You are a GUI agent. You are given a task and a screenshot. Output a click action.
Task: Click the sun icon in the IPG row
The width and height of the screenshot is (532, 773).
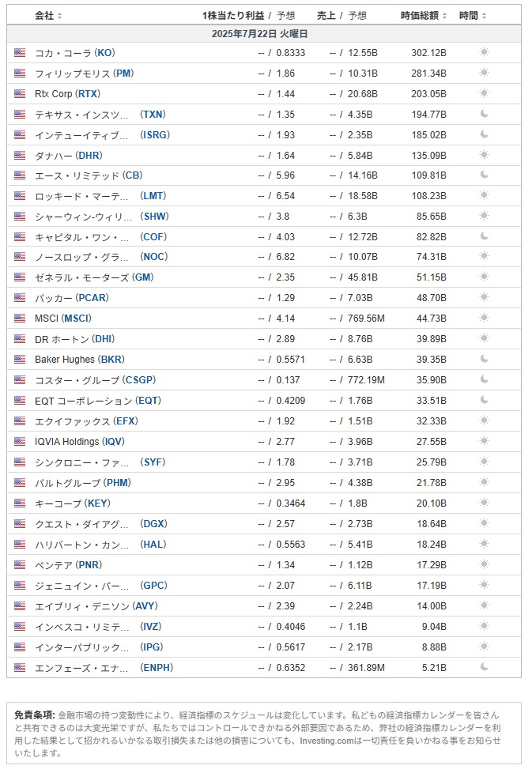click(x=484, y=647)
